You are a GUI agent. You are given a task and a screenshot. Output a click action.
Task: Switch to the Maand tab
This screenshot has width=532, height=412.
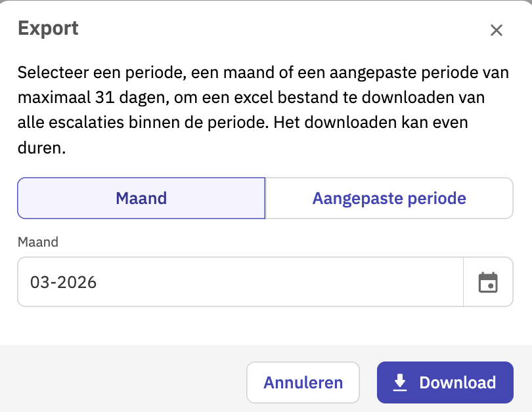pos(141,198)
